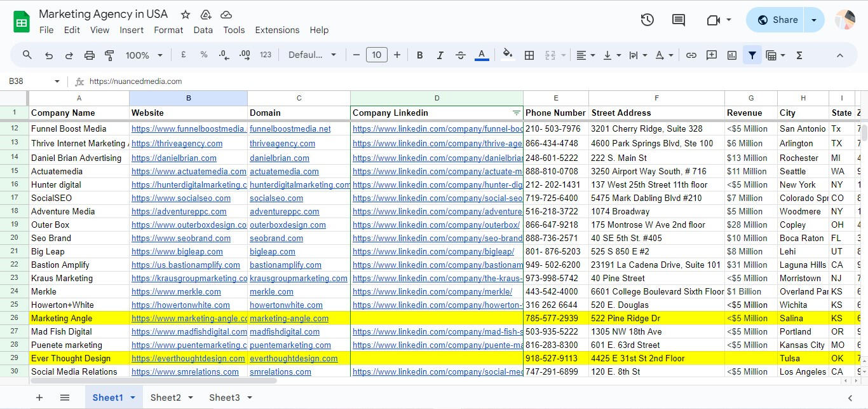Format as currency pound symbol
This screenshot has width=868, height=409.
[183, 55]
